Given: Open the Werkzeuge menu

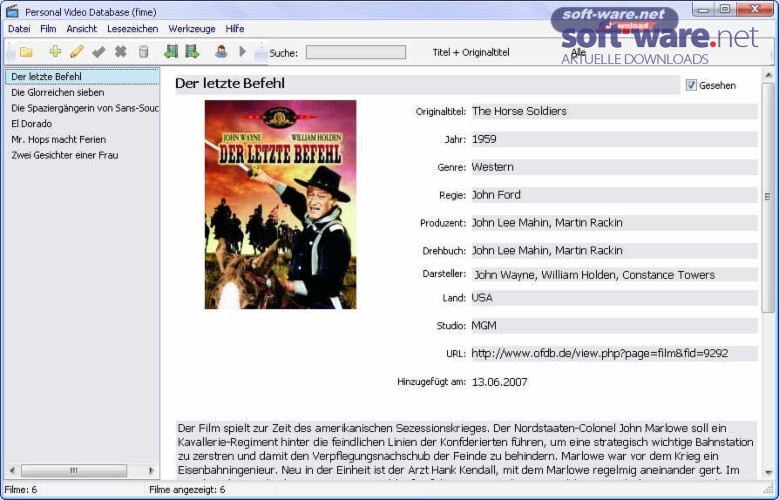Looking at the screenshot, I should point(192,29).
